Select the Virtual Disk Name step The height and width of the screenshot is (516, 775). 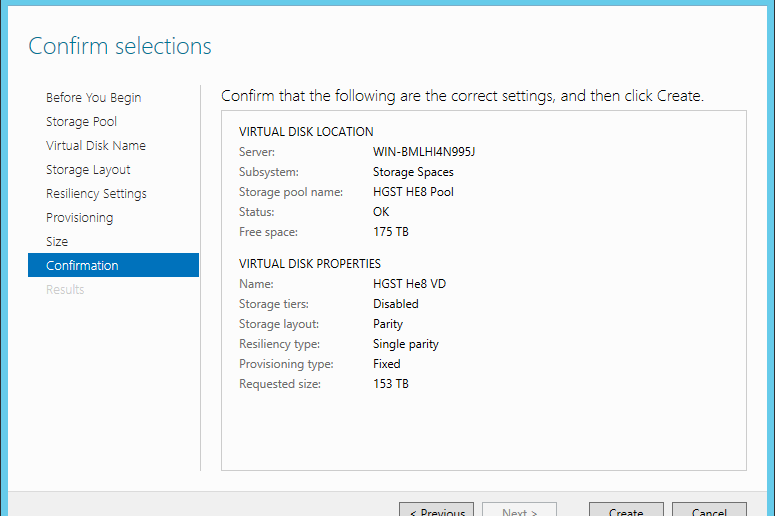click(x=95, y=146)
